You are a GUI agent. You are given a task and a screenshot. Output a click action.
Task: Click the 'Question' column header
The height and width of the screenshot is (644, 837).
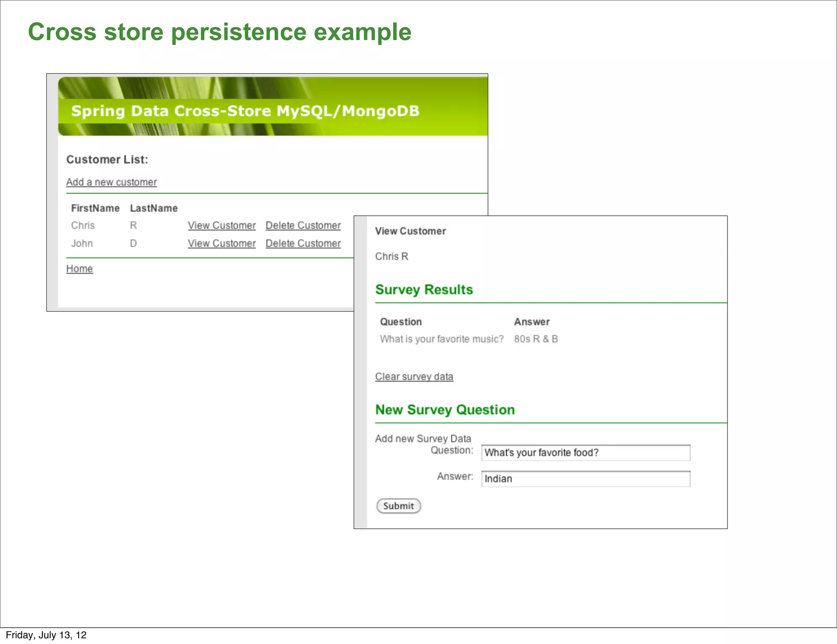[401, 322]
